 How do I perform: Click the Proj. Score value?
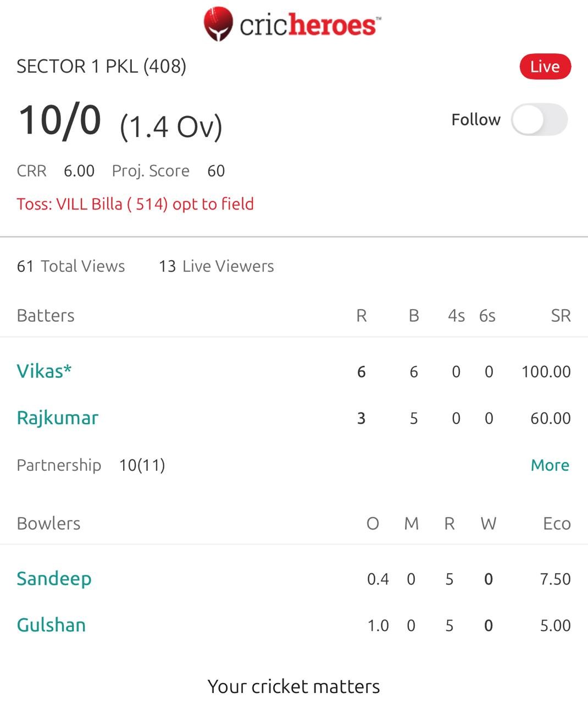(216, 171)
